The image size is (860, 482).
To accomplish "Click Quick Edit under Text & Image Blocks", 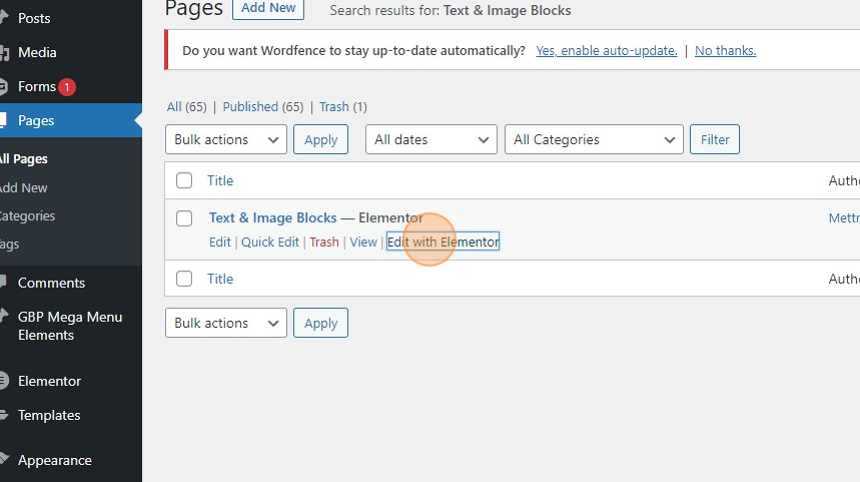I will pyautogui.click(x=270, y=242).
